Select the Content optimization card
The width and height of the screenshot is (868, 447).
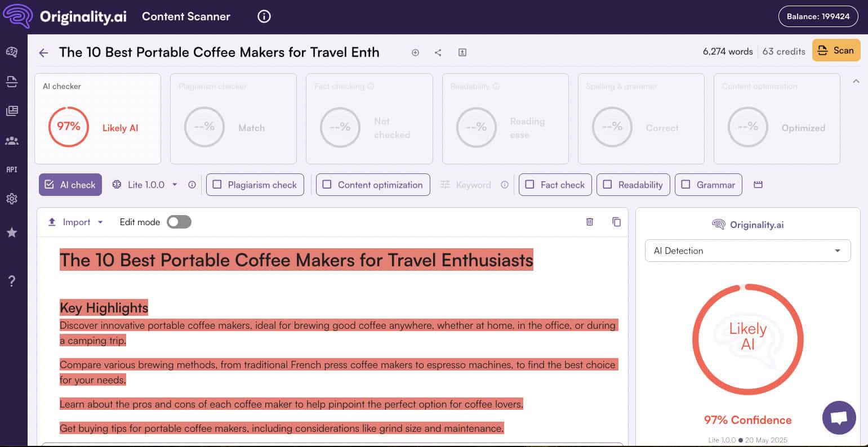coord(777,119)
